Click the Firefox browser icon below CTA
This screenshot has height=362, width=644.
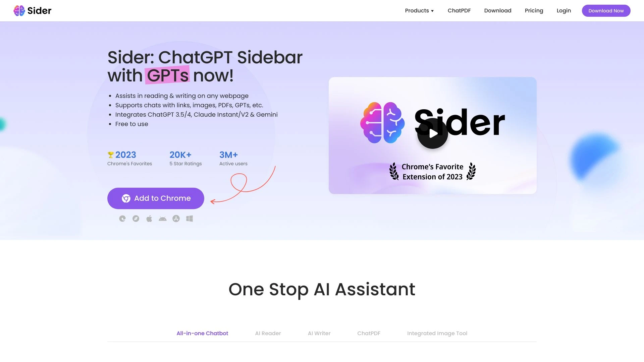136,218
